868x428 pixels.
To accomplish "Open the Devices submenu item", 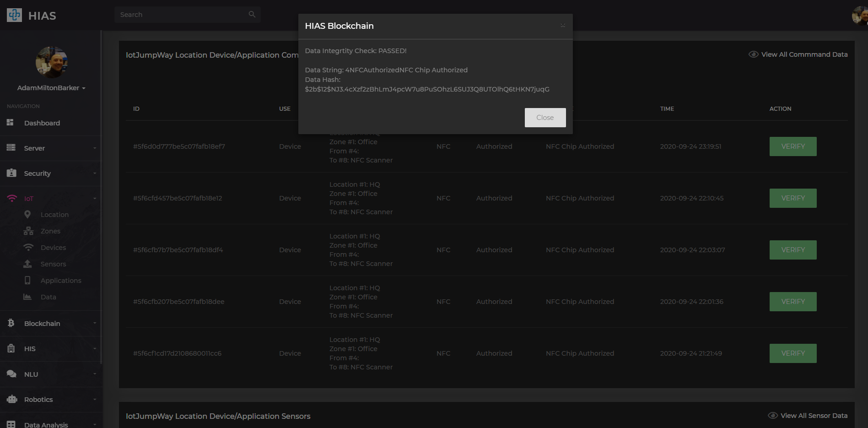I will (53, 248).
